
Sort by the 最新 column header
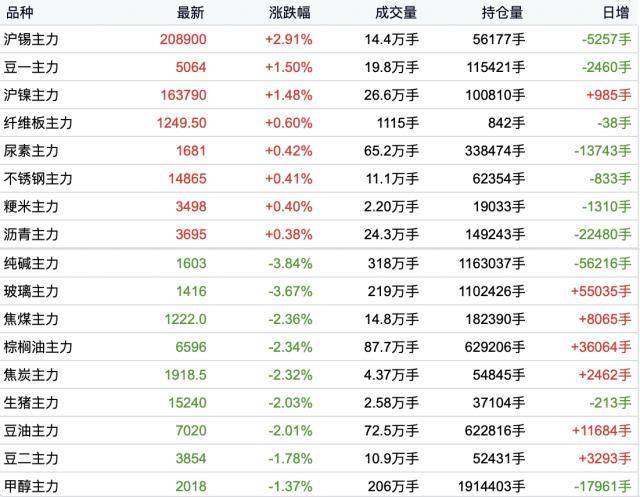click(190, 13)
